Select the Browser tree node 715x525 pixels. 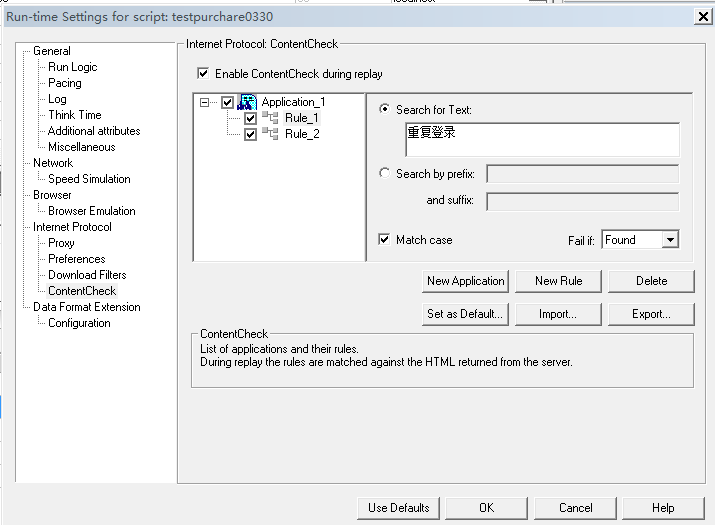click(x=52, y=195)
